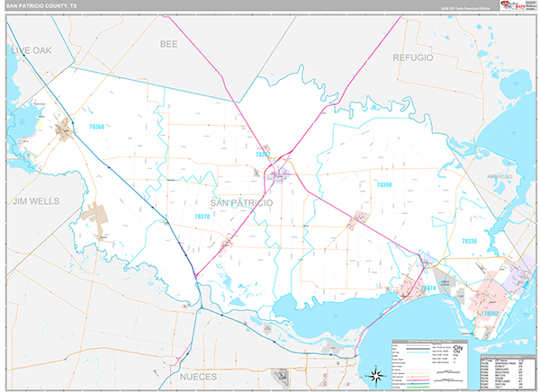Select the JIM WELLS county label
540x392 pixels.
coord(36,201)
